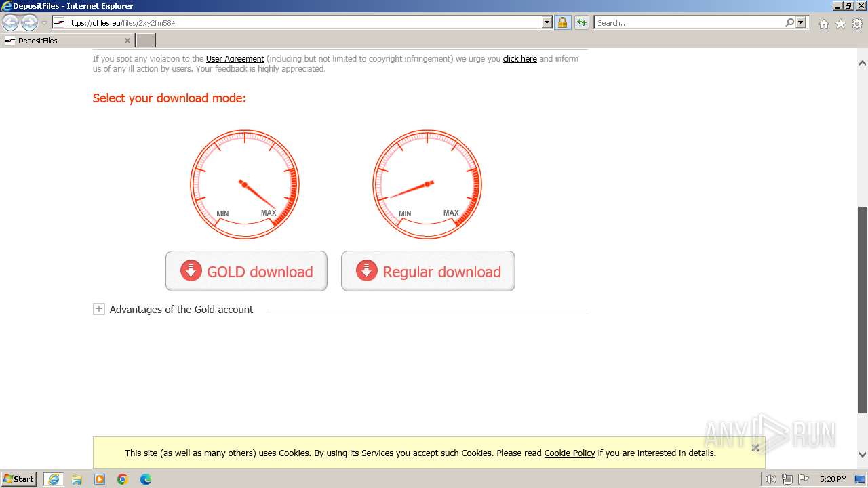Image resolution: width=868 pixels, height=488 pixels.
Task: Click the GOLD speed gauge graphic
Action: [245, 184]
